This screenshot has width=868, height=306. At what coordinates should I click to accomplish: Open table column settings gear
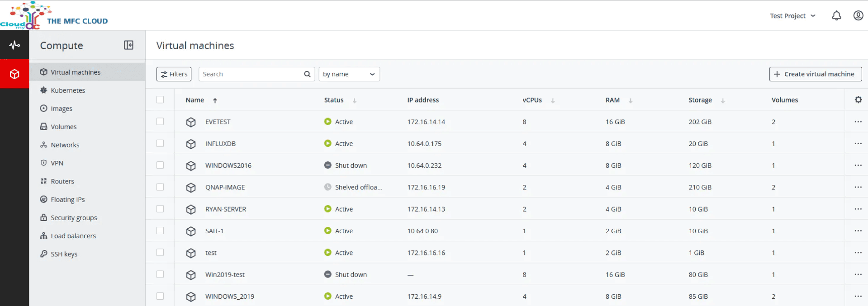click(858, 100)
